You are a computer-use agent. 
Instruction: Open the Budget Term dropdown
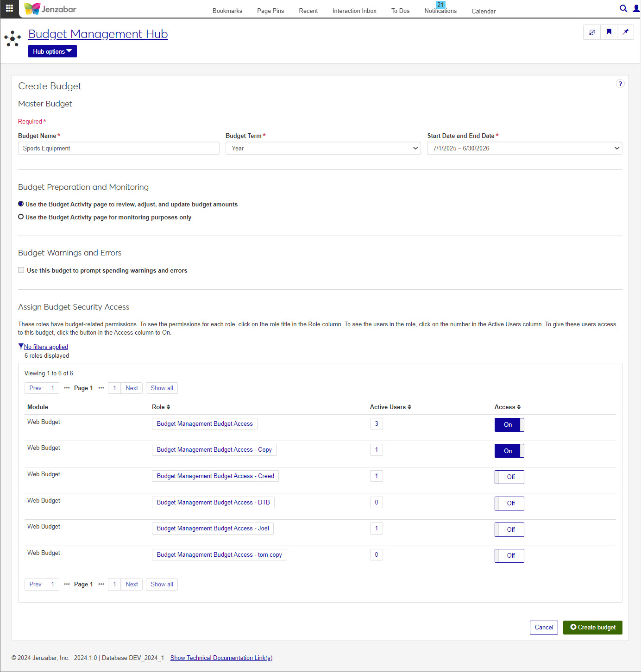pos(323,148)
